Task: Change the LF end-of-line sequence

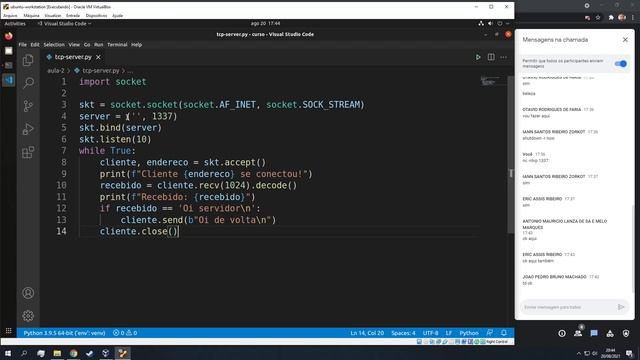Action: click(449, 333)
